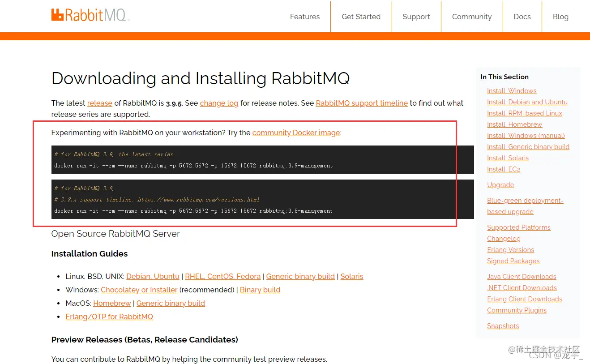Open the Solaris installation guide link
This screenshot has width=590, height=364.
coord(352,276)
